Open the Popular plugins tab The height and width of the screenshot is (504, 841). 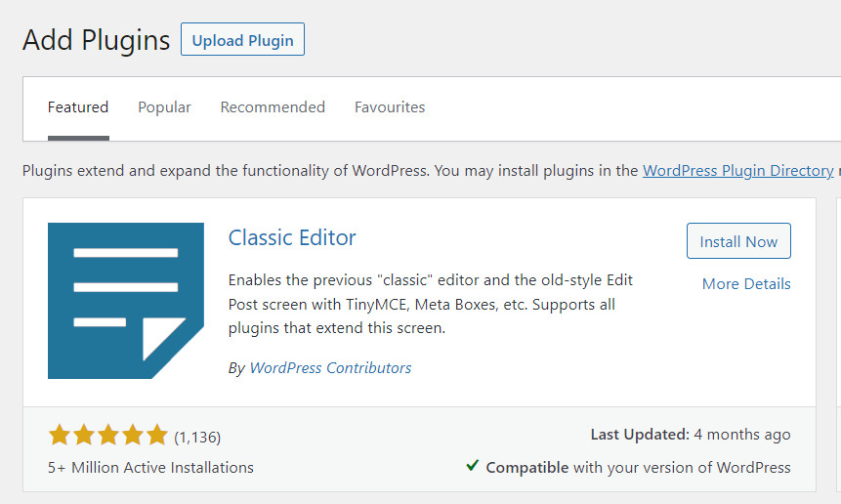coord(165,107)
